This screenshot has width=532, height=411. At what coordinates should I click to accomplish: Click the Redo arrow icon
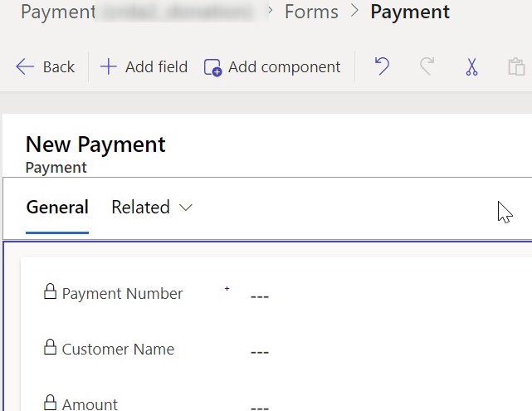pyautogui.click(x=427, y=67)
